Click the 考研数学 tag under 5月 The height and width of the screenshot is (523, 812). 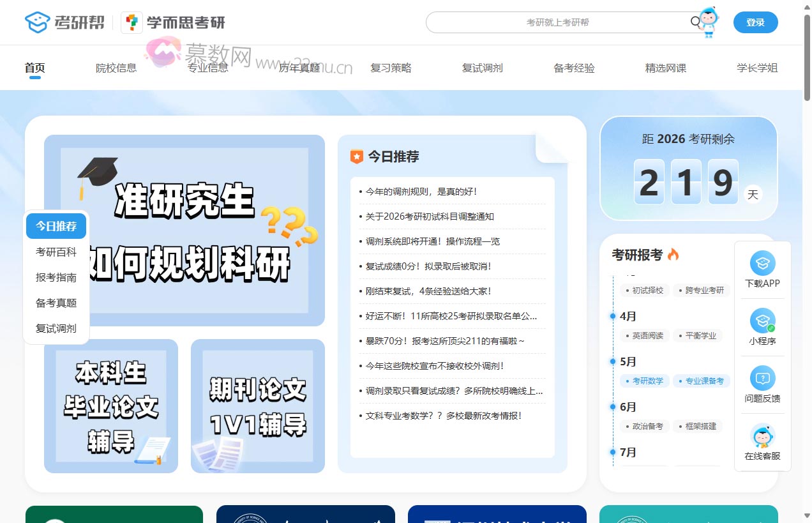coord(645,381)
